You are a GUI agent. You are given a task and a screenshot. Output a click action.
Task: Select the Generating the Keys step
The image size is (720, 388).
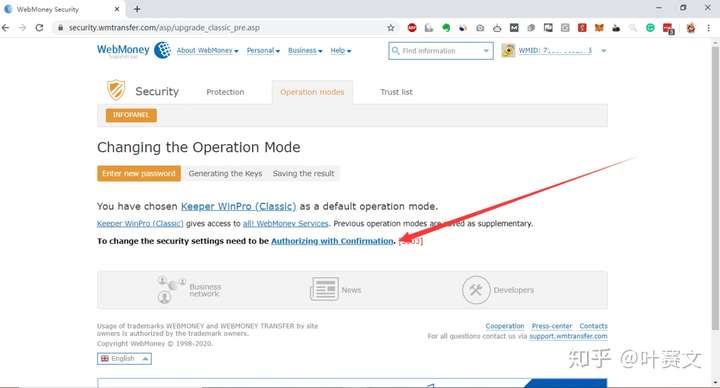pyautogui.click(x=225, y=174)
